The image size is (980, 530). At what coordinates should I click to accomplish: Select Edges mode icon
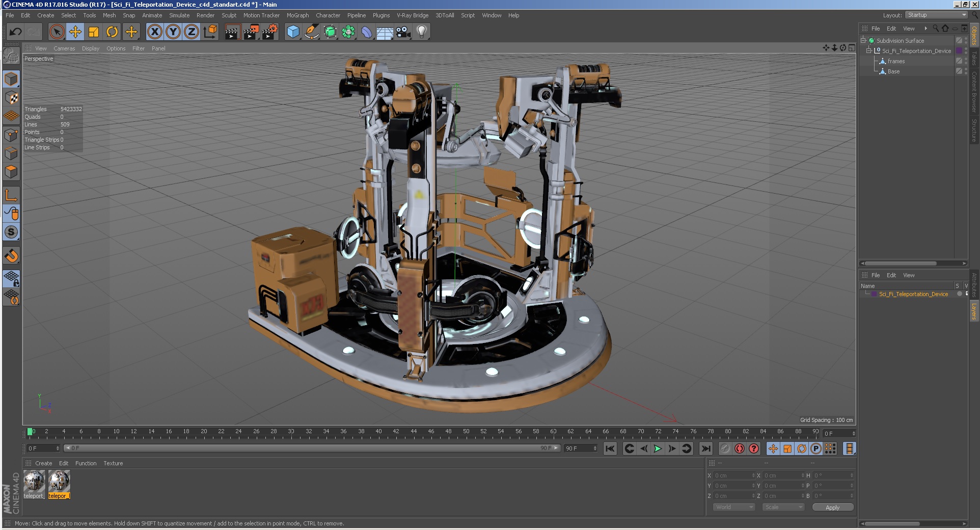(x=11, y=153)
